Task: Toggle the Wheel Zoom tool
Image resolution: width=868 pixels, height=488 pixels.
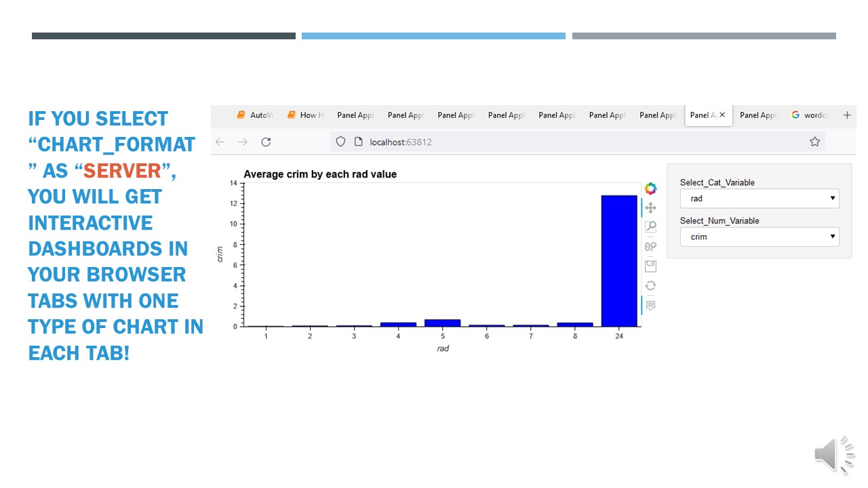Action: (x=650, y=247)
